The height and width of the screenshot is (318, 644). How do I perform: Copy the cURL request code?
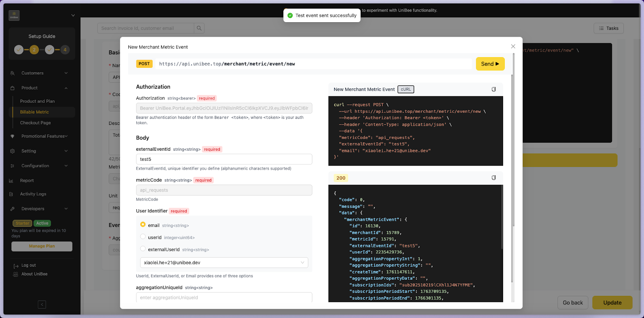coord(493,89)
